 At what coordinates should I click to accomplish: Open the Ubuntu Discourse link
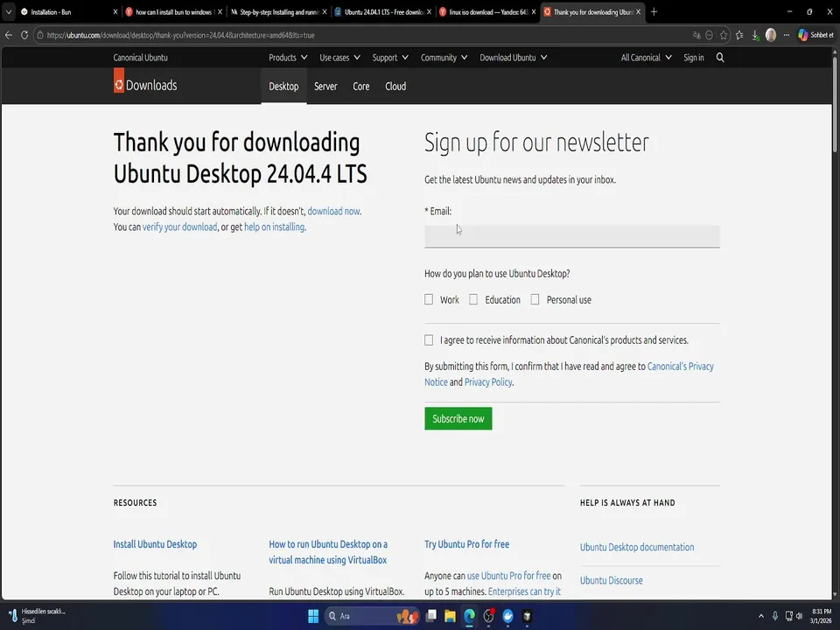(x=611, y=580)
